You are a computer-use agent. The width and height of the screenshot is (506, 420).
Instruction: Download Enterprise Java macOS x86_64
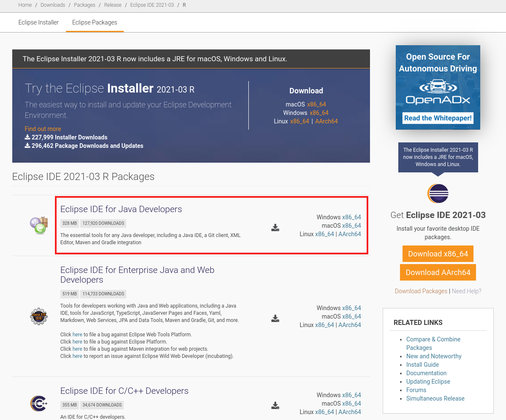pos(351,316)
